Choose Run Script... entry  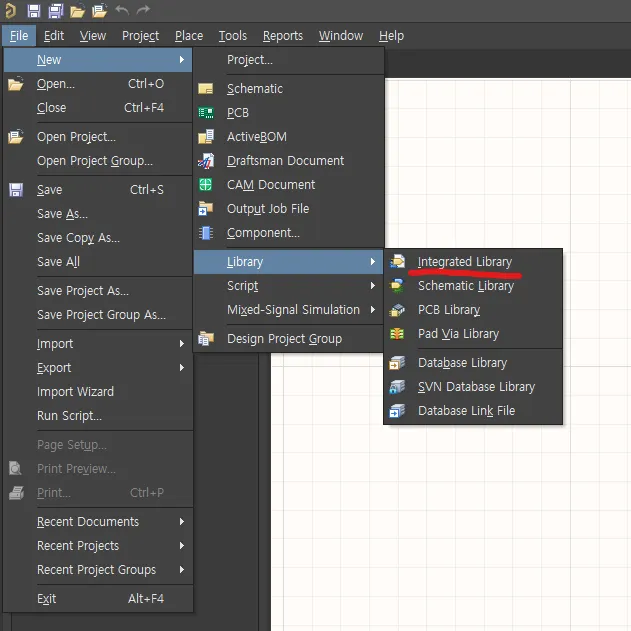pos(98,416)
